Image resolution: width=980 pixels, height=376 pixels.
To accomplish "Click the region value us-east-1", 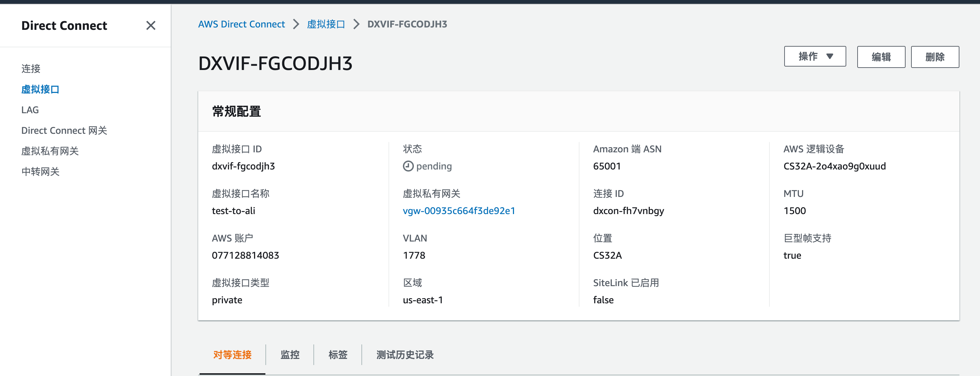I will pos(423,300).
